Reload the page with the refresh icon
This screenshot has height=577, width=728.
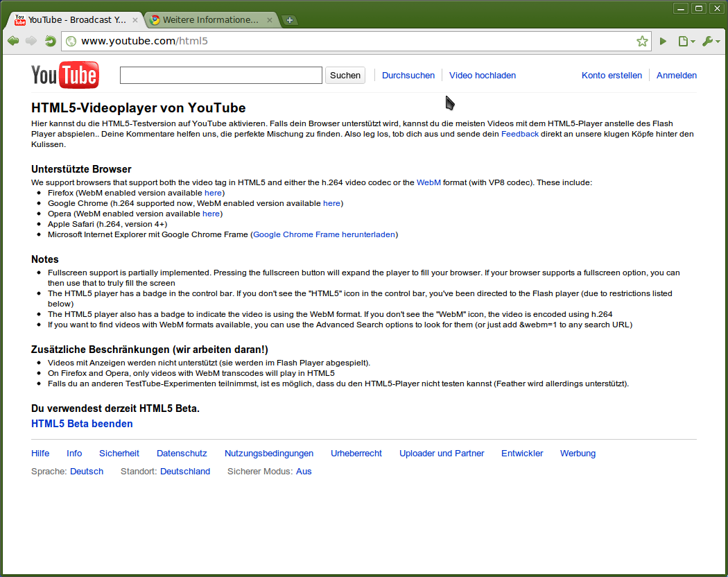point(49,41)
